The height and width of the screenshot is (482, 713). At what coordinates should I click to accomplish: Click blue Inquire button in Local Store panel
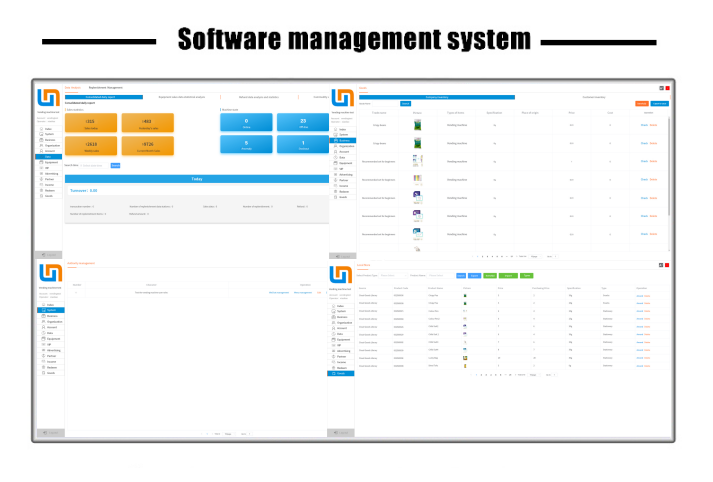coord(461,275)
